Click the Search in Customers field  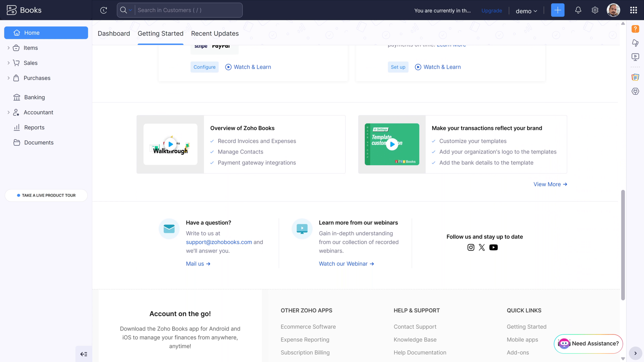click(x=188, y=10)
